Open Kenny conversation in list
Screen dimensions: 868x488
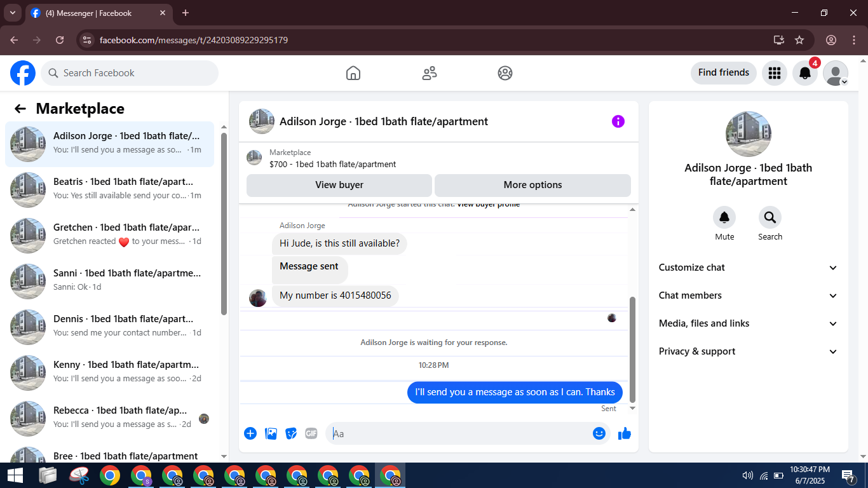click(x=109, y=373)
